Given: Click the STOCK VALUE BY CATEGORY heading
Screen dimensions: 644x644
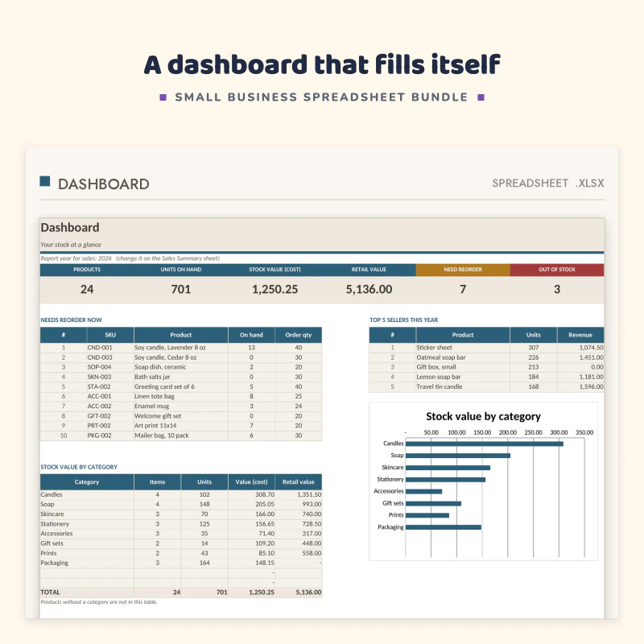Looking at the screenshot, I should click(x=79, y=467).
